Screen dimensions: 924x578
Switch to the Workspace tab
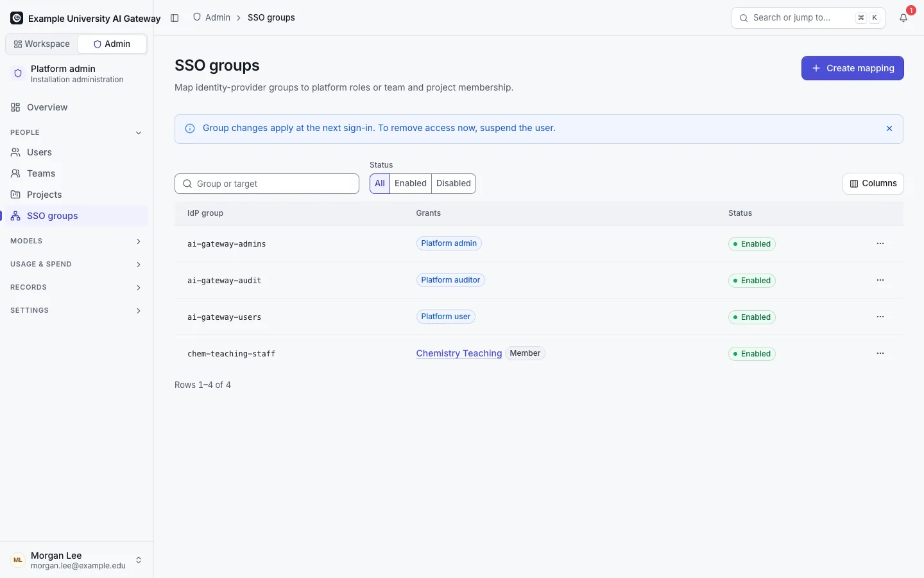point(42,44)
